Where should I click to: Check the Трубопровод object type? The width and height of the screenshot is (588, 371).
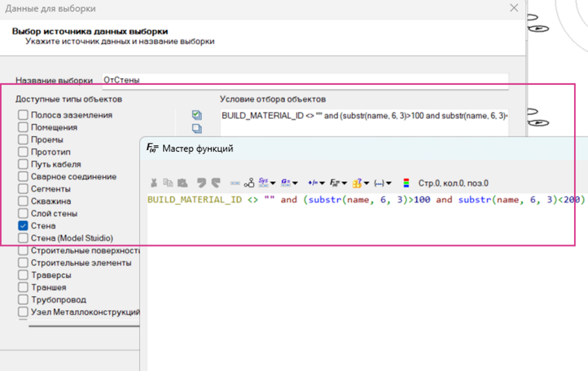click(x=23, y=299)
